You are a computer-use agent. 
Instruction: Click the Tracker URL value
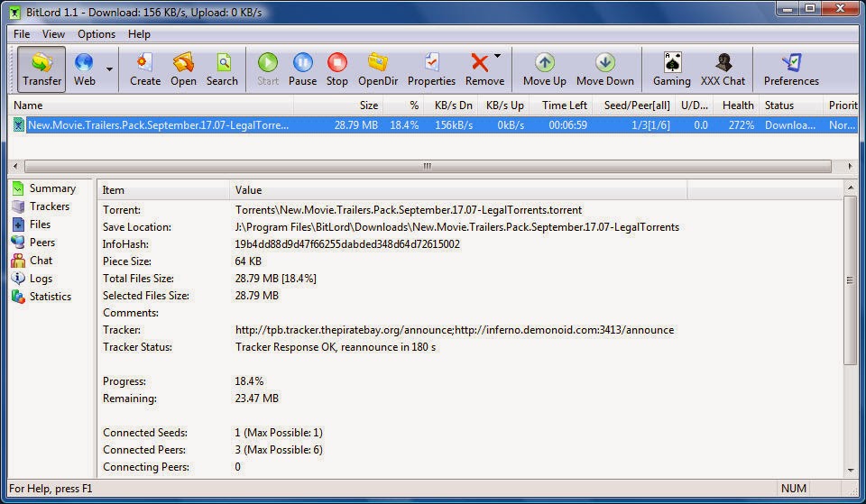coord(455,330)
